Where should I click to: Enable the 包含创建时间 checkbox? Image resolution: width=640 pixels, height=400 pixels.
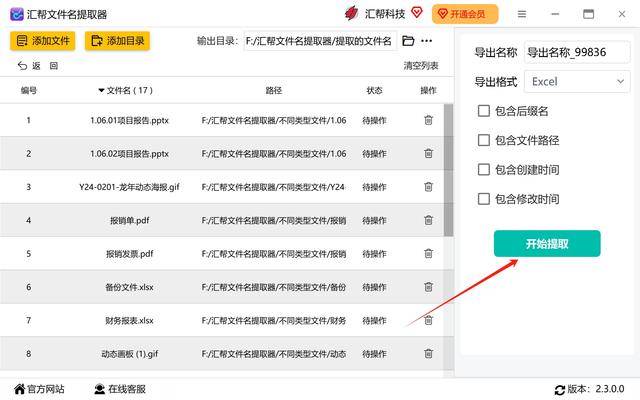tap(484, 169)
